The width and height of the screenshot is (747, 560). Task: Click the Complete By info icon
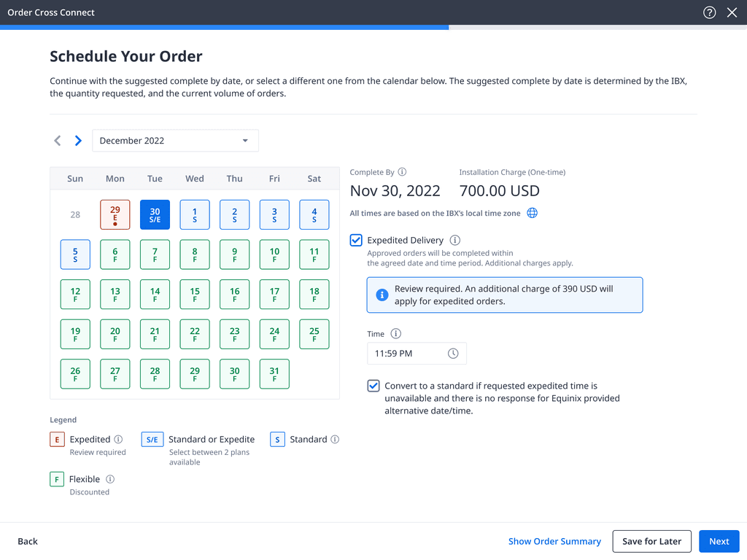tap(402, 172)
